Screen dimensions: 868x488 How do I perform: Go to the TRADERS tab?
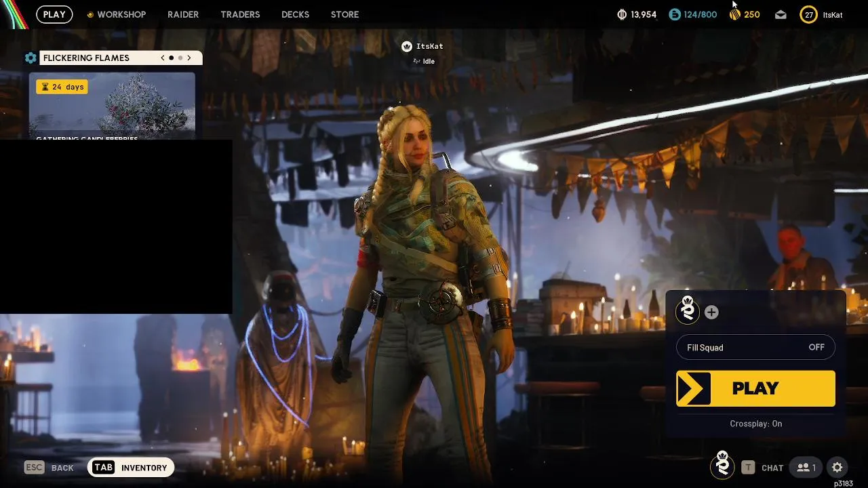tap(240, 14)
